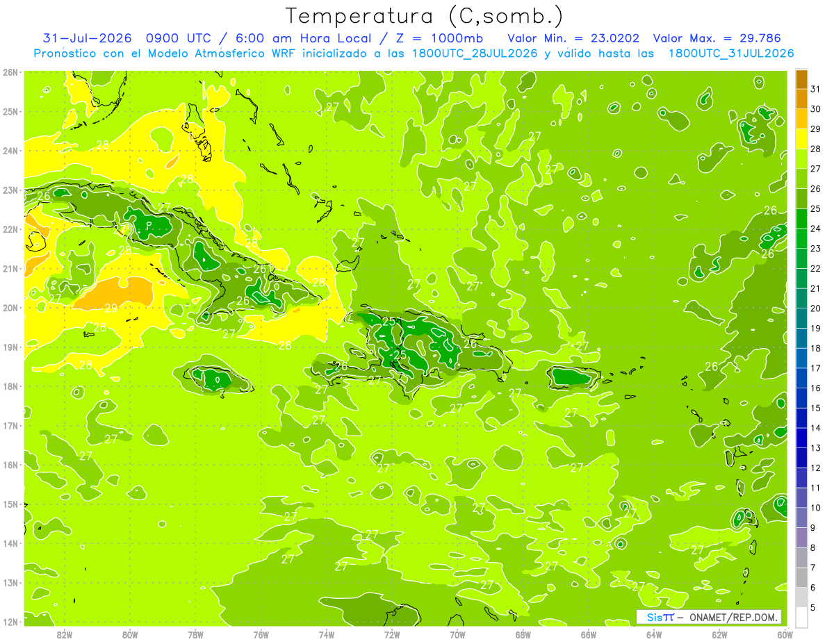Click the colorbar's lime swatch between 27 and 28
This screenshot has height=644, width=834.
click(x=801, y=158)
